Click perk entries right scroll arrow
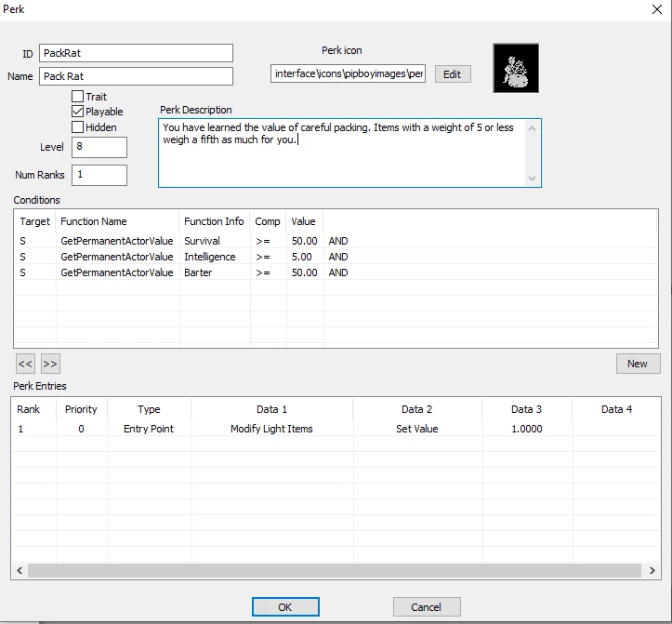The width and height of the screenshot is (672, 624). click(652, 570)
